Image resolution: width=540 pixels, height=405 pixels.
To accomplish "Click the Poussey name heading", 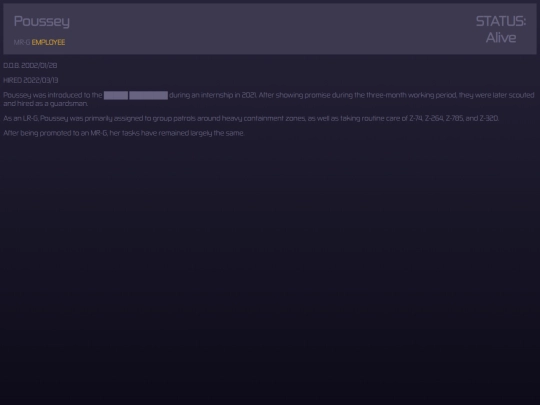I will click(42, 22).
